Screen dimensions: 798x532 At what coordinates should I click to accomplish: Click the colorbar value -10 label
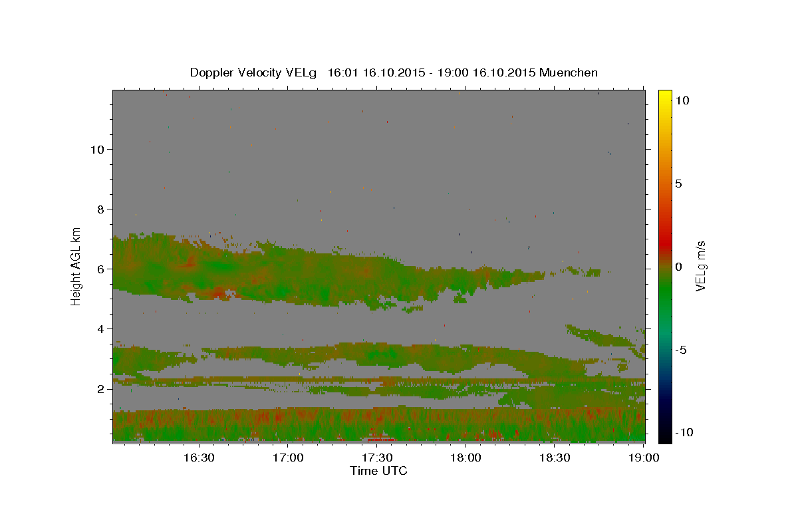pos(684,432)
